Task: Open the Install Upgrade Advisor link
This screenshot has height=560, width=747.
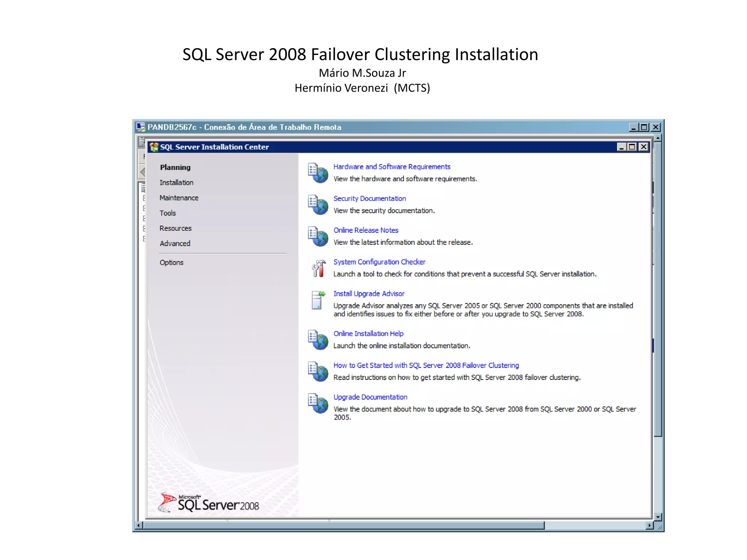Action: point(369,294)
